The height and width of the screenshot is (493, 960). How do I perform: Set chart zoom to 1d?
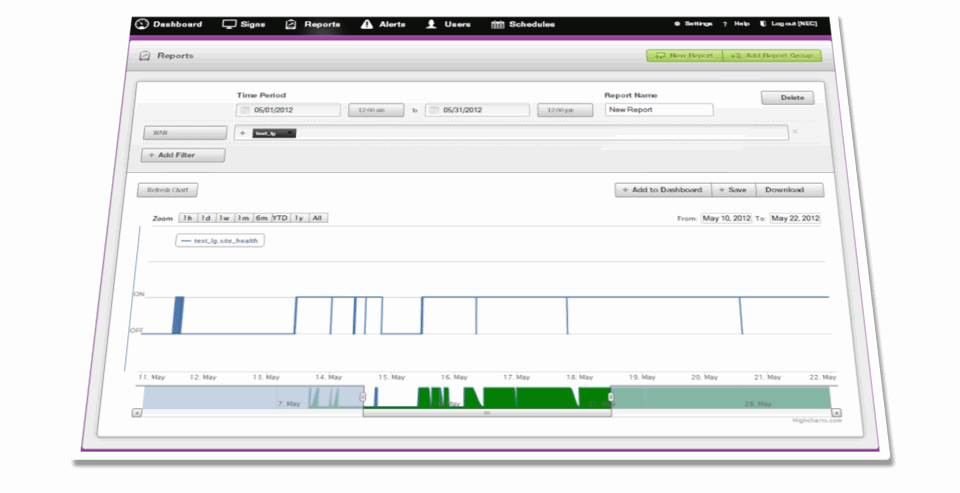pyautogui.click(x=206, y=218)
